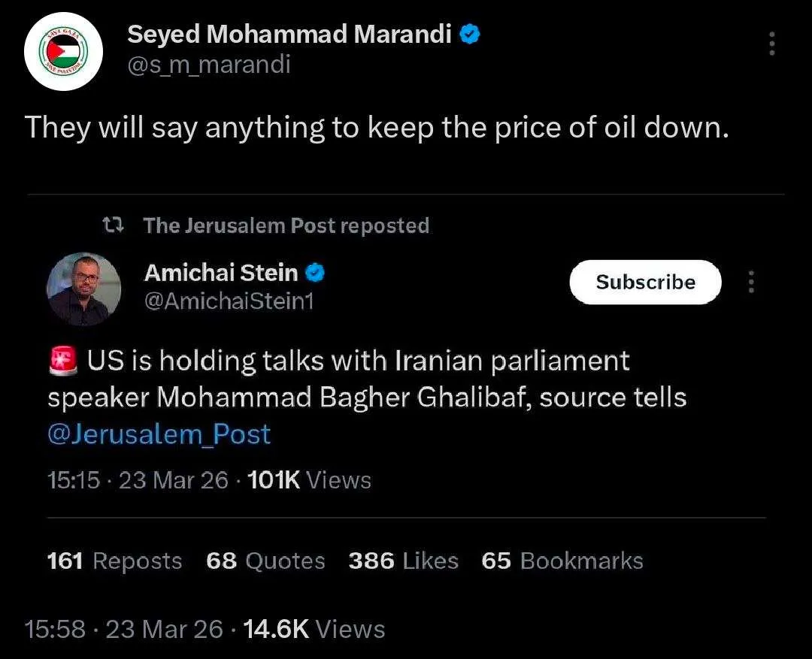Click the Amichai Stein display name
Screen dimensions: 812x659
(x=221, y=274)
